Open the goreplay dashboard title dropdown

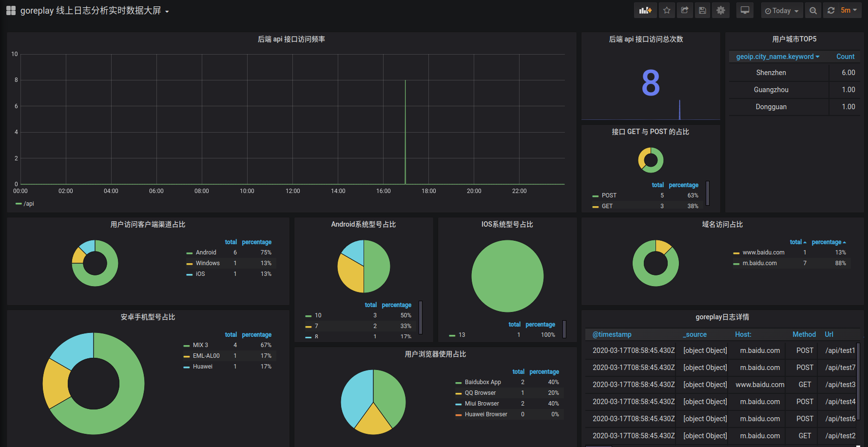coord(95,11)
